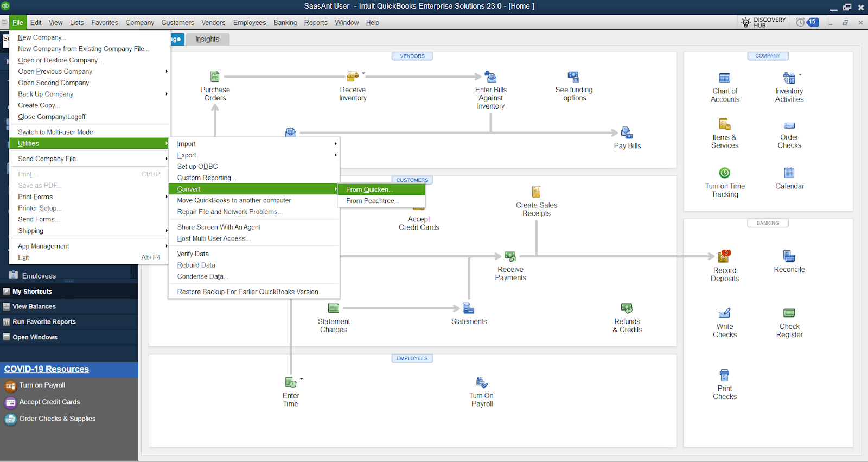
Task: Click the BANKING section label button
Action: coord(768,223)
